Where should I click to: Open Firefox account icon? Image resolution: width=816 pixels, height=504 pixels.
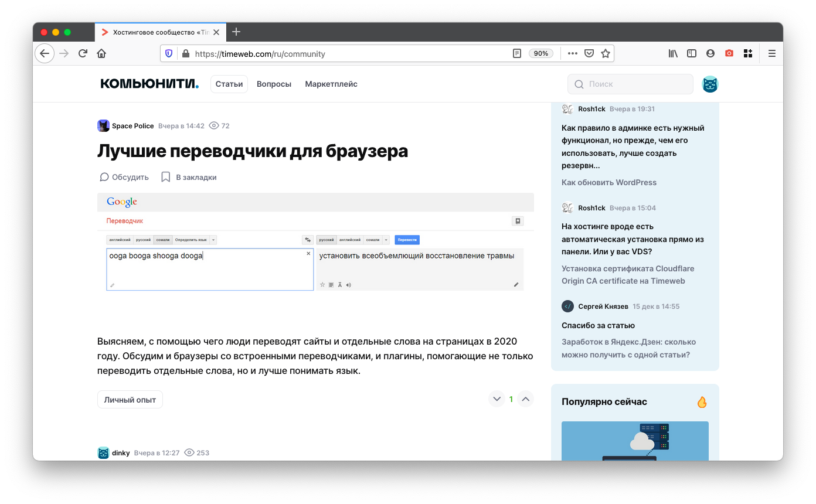(710, 53)
